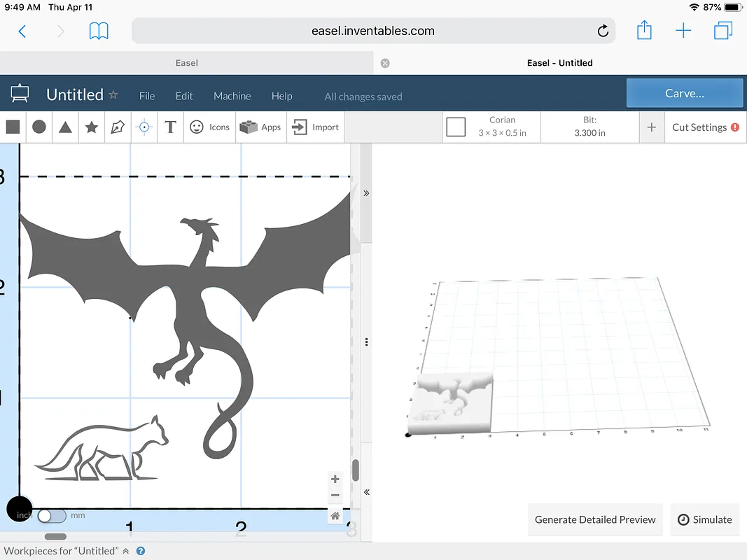Open the File menu
The image size is (747, 560).
coord(147,96)
